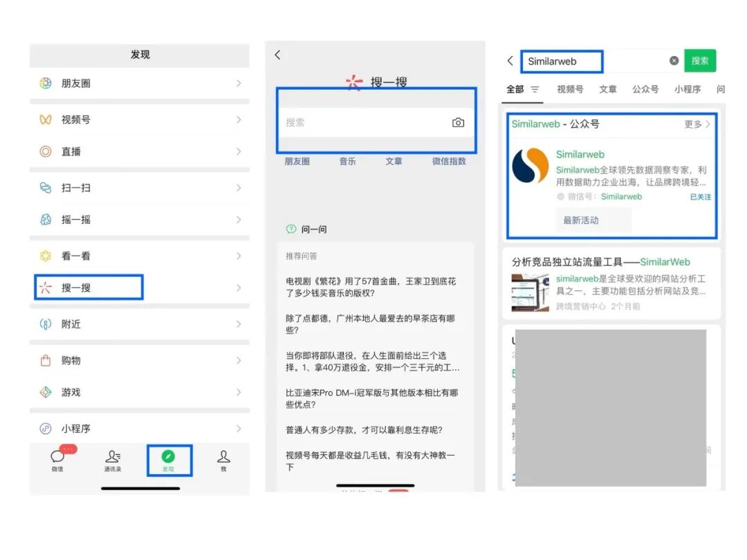The height and width of the screenshot is (560, 747).
Task: Open the SimilarWeb article thumbnail image
Action: point(531,293)
